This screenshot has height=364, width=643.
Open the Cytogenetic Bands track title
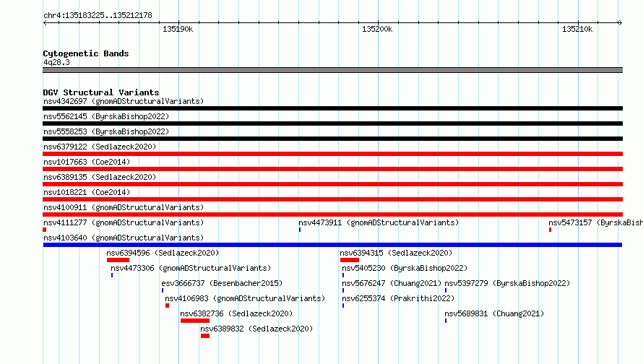click(x=86, y=53)
